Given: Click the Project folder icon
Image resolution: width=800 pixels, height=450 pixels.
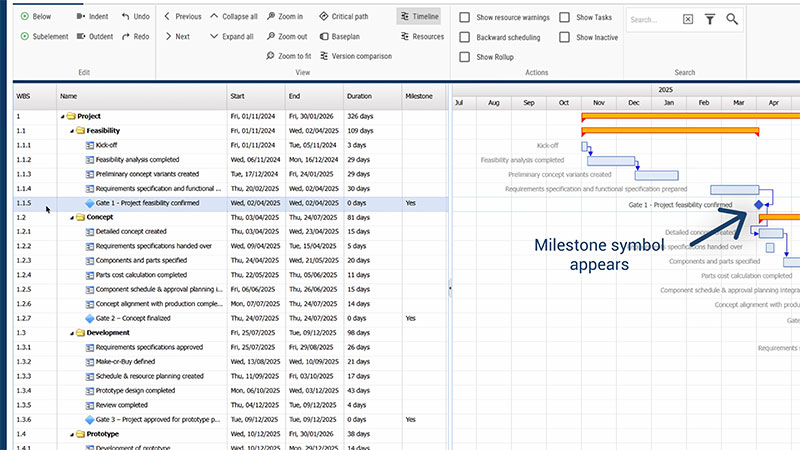Looking at the screenshot, I should 71,116.
